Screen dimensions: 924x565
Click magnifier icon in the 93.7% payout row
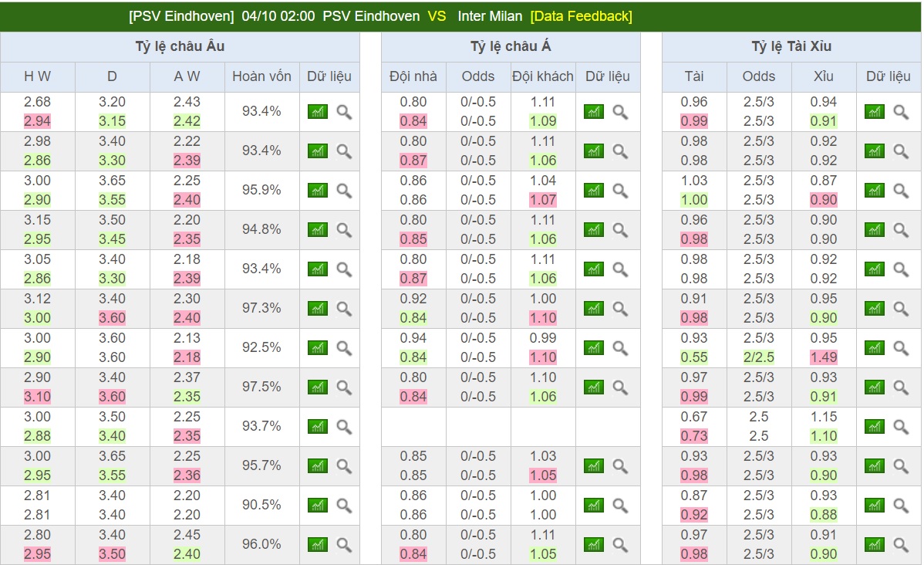344,426
